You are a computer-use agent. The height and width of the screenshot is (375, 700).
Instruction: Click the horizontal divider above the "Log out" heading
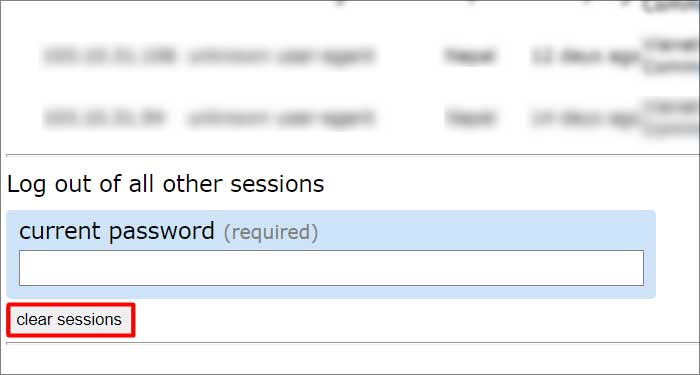(353, 155)
